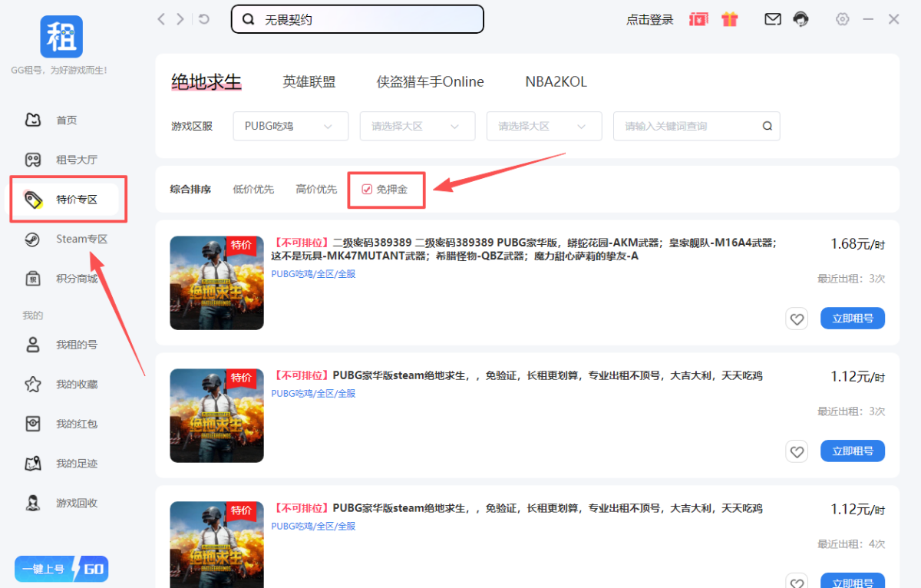Viewport: 921px width, 588px height.
Task: Open the mail messages icon
Action: pyautogui.click(x=773, y=19)
